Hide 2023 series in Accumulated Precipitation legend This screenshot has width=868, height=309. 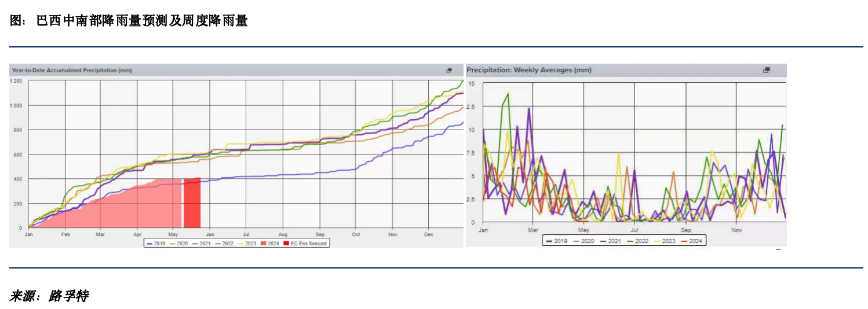(246, 244)
